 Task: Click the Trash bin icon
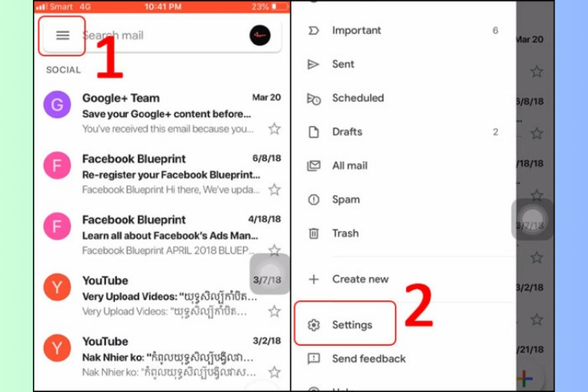pos(314,234)
